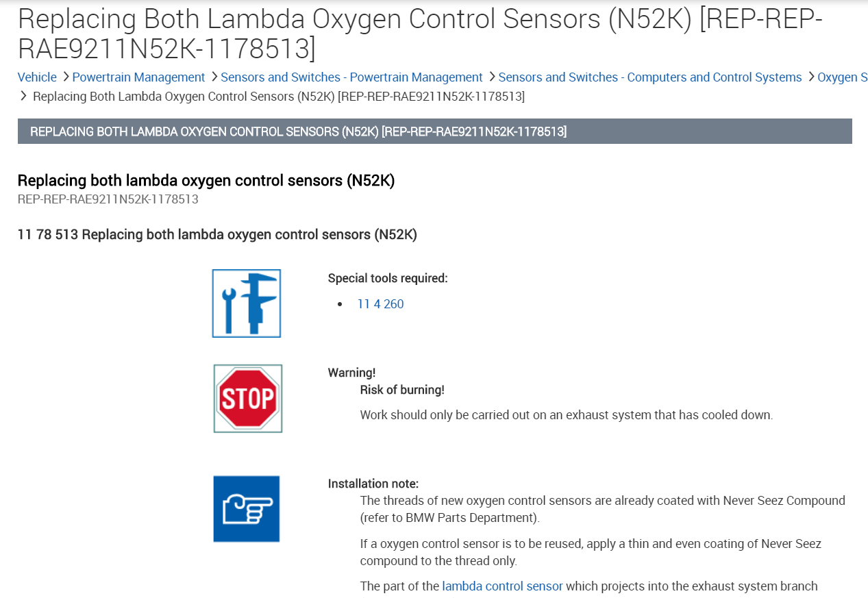Screen dimensions: 868x598
Task: Click the chevron right after the Vehicle breadcrumb
Action: coord(66,77)
